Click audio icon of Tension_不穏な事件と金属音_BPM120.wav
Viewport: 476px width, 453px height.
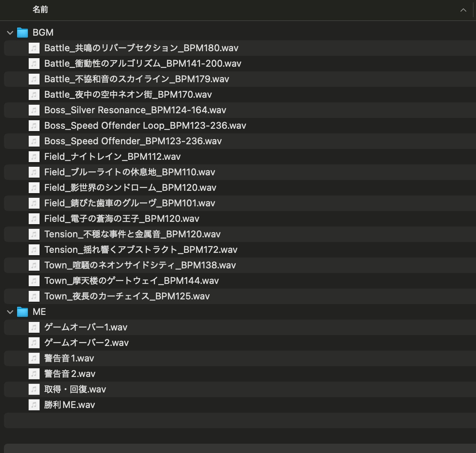click(x=34, y=234)
